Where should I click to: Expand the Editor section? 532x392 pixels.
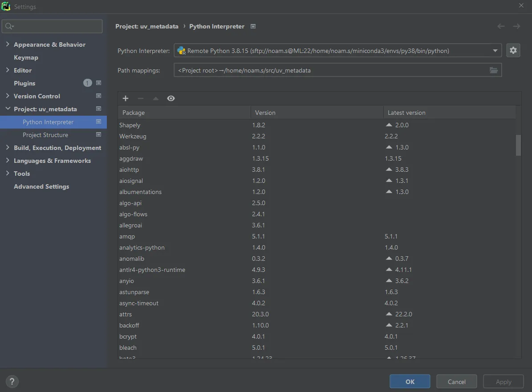tap(8, 70)
